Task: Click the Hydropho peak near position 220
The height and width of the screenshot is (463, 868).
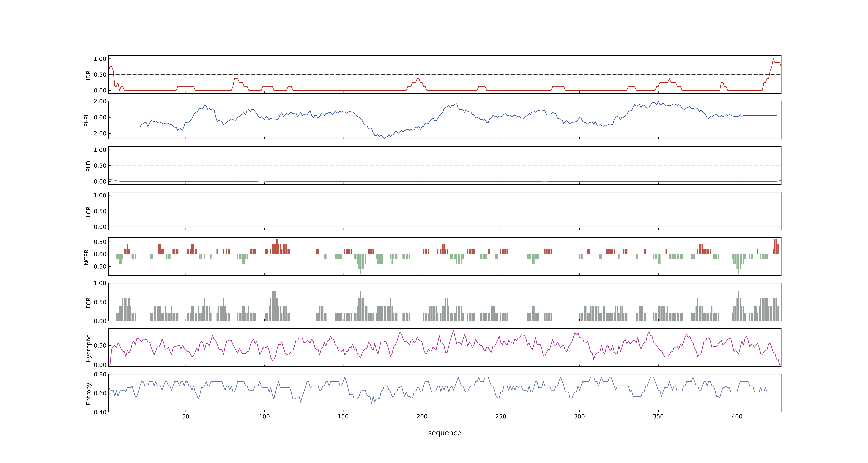Action: click(454, 331)
